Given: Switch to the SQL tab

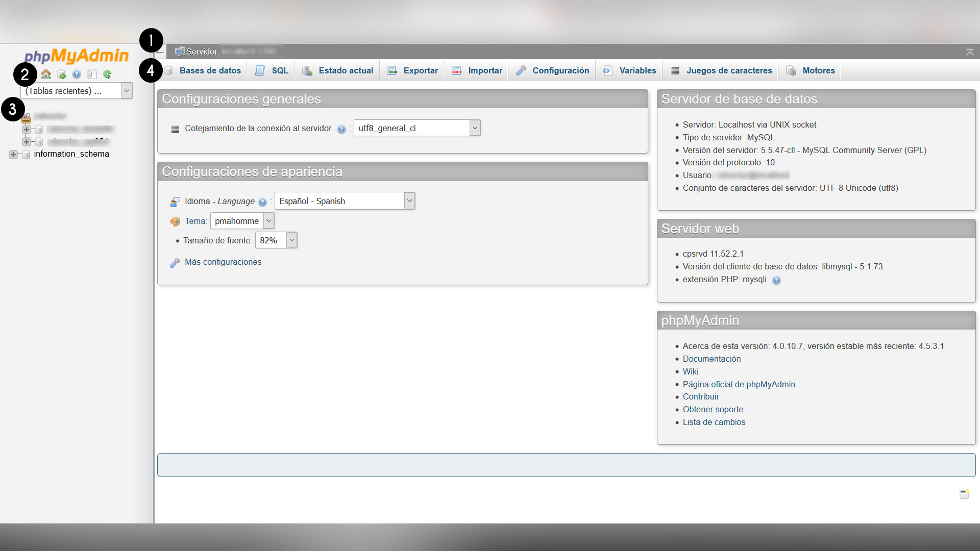Looking at the screenshot, I should point(279,70).
